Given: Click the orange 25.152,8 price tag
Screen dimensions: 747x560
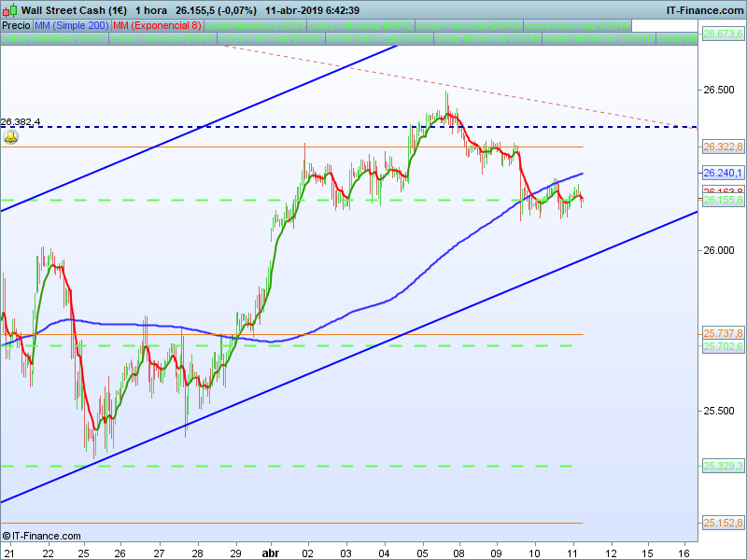Looking at the screenshot, I should (723, 523).
